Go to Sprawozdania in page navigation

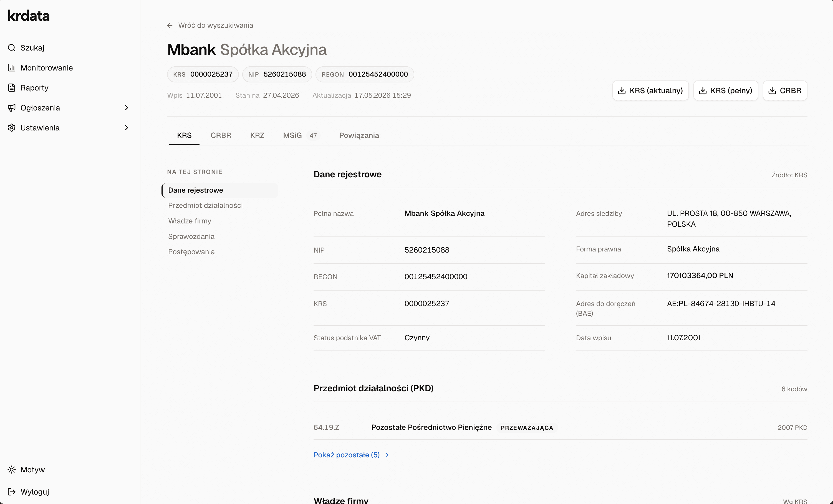191,236
